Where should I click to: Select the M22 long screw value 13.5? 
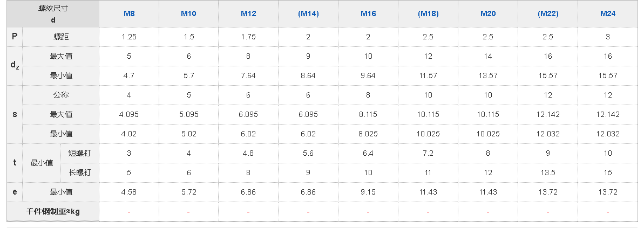548,172
